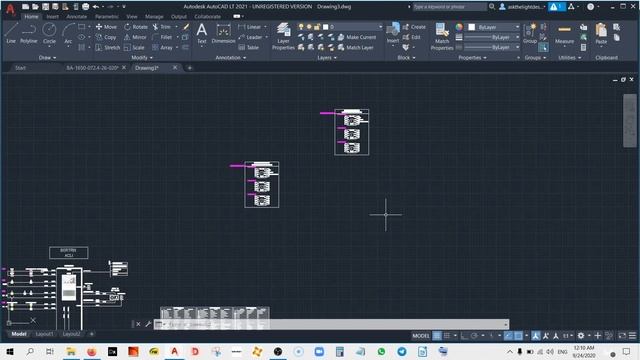
Task: Select the Polyline tool
Action: point(29,33)
